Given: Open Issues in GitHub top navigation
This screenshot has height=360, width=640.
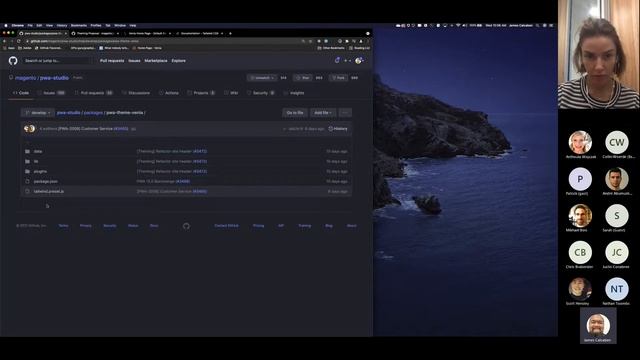Looking at the screenshot, I should point(134,61).
